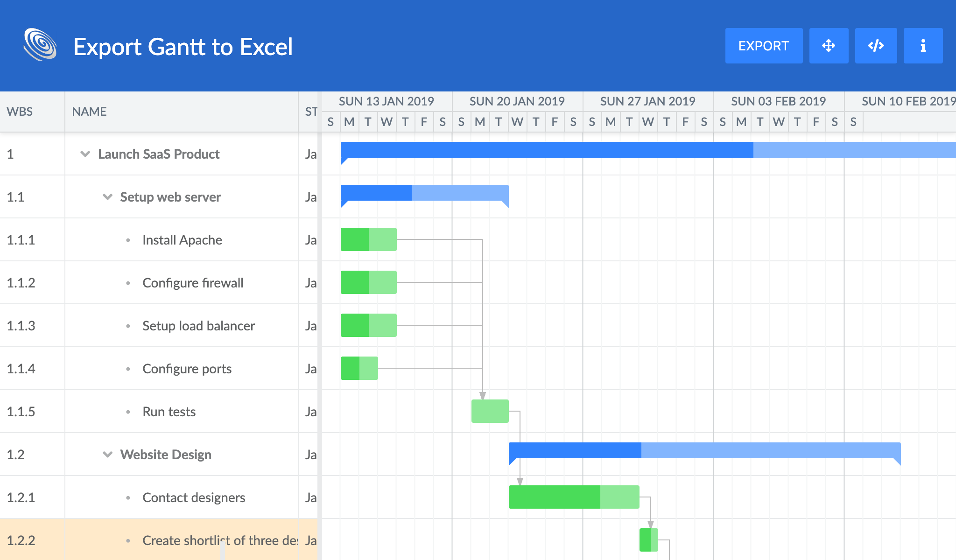Collapse the Website Design group
Viewport: 956px width, 560px height.
(x=106, y=455)
